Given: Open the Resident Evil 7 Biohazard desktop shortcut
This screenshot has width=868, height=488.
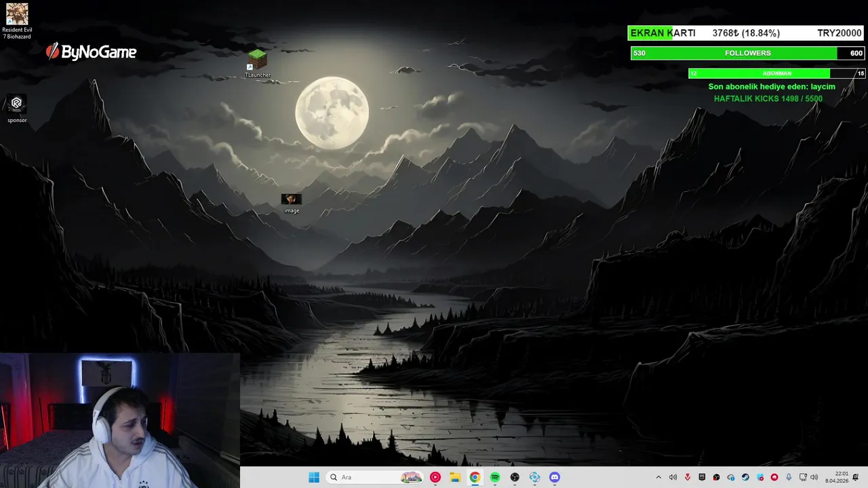Looking at the screenshot, I should [x=17, y=21].
